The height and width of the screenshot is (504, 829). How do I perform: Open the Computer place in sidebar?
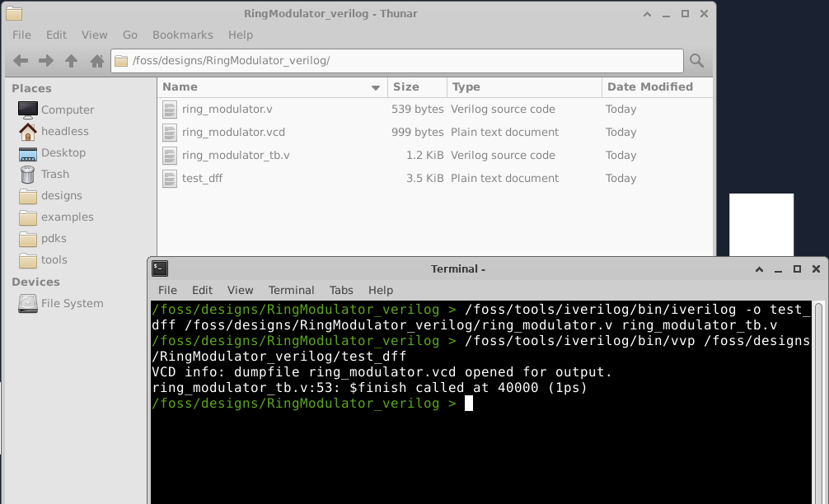click(x=67, y=110)
